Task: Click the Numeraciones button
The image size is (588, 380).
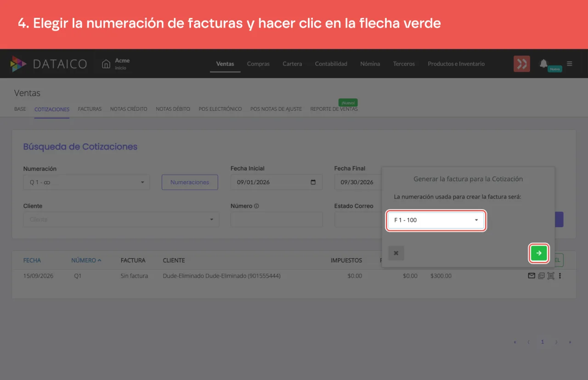Action: point(190,182)
